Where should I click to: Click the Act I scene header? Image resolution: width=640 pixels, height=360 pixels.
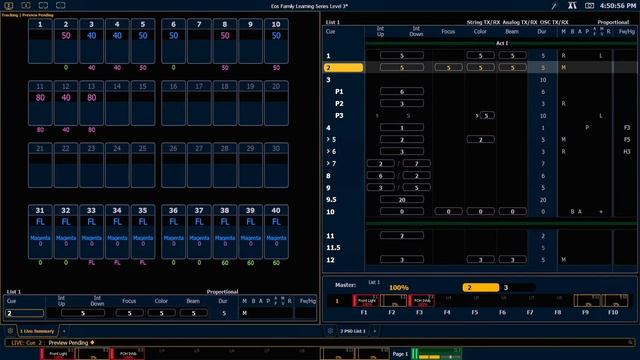[x=502, y=43]
